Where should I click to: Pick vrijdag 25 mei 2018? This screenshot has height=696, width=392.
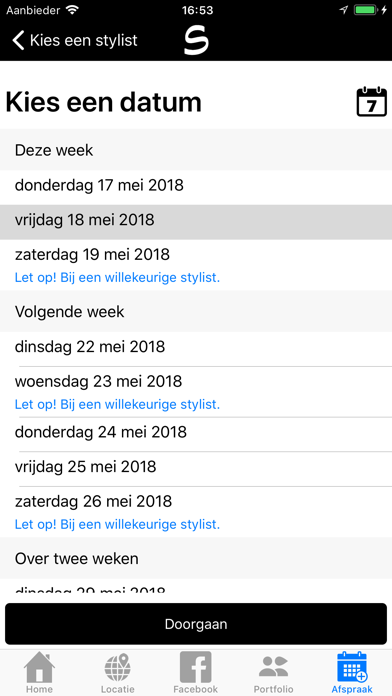(196, 467)
